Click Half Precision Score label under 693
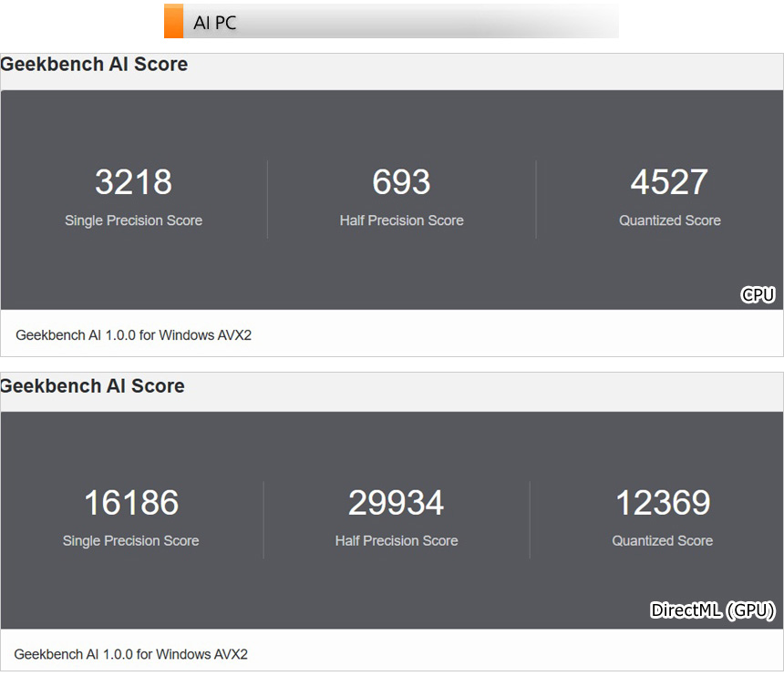Screen dimensions: 784x676 (401, 220)
